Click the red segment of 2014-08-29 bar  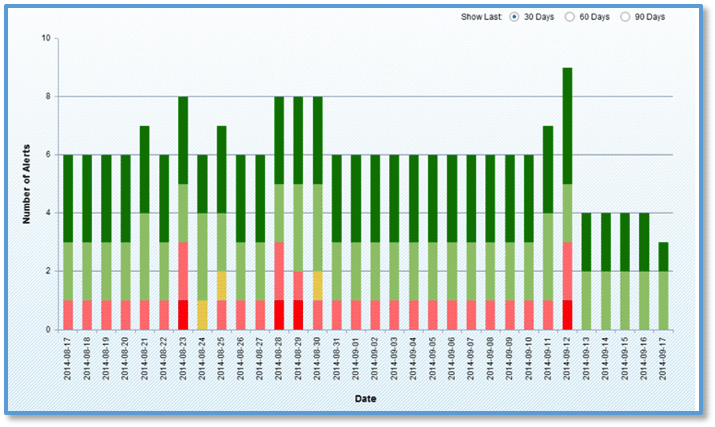[298, 315]
